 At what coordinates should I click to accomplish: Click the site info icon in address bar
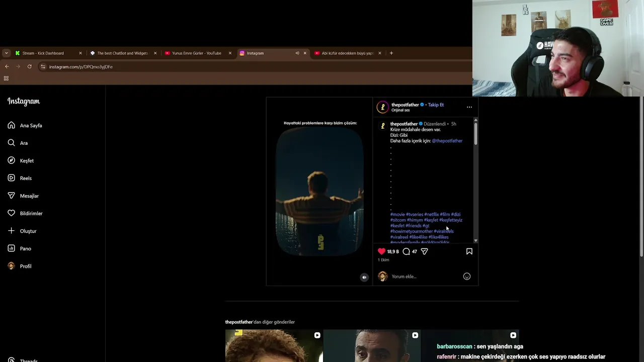pyautogui.click(x=43, y=66)
